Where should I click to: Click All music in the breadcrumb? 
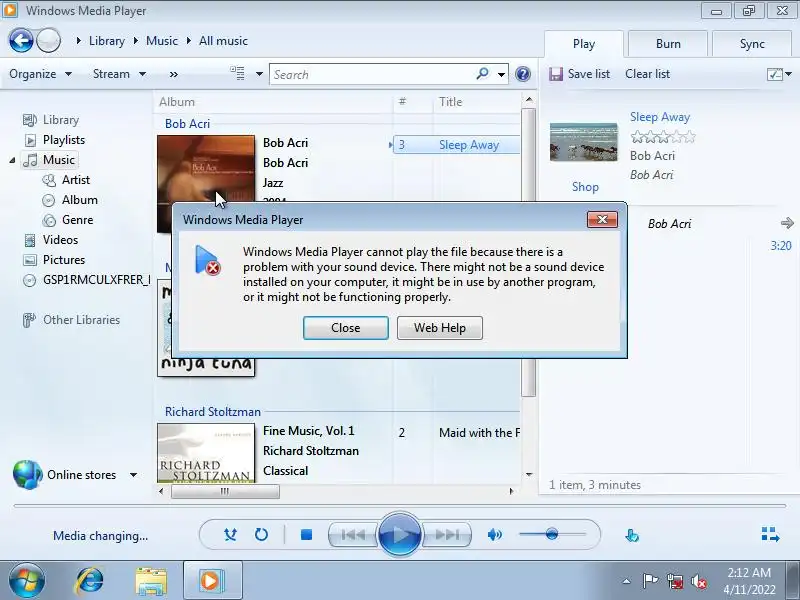click(x=223, y=41)
